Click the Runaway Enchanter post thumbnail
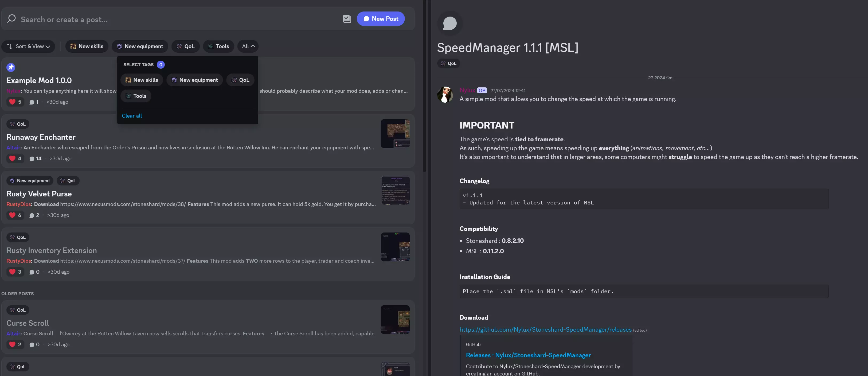 point(395,134)
